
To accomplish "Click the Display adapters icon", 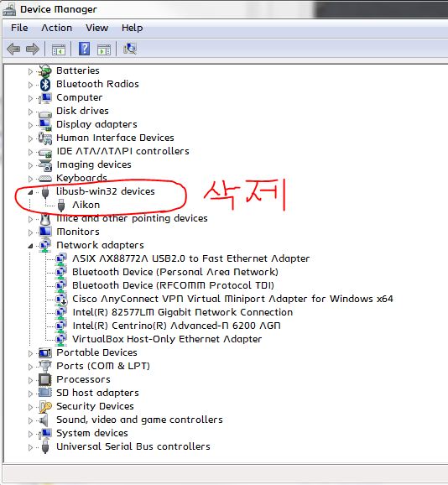I will point(45,125).
